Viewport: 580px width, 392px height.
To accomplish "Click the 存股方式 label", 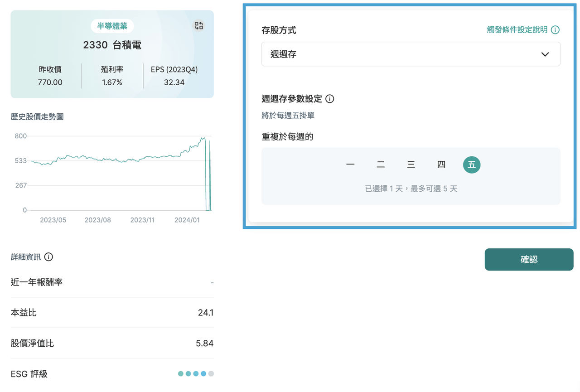I will (x=279, y=30).
